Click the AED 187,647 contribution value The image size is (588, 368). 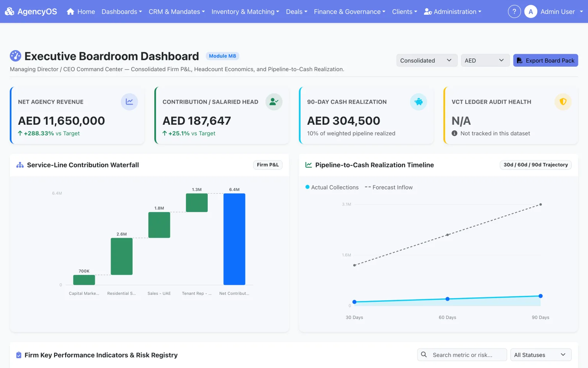click(x=197, y=121)
